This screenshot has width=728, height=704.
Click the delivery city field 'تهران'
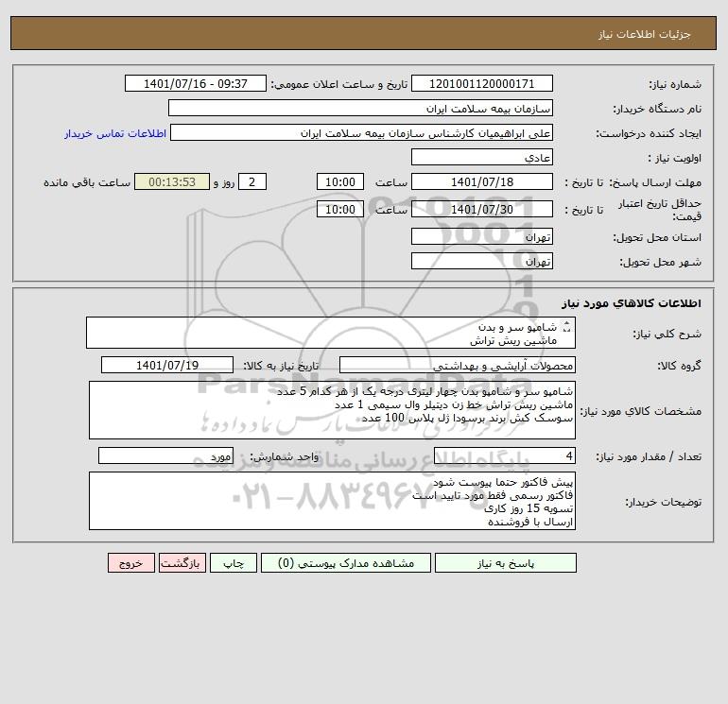coord(482,262)
